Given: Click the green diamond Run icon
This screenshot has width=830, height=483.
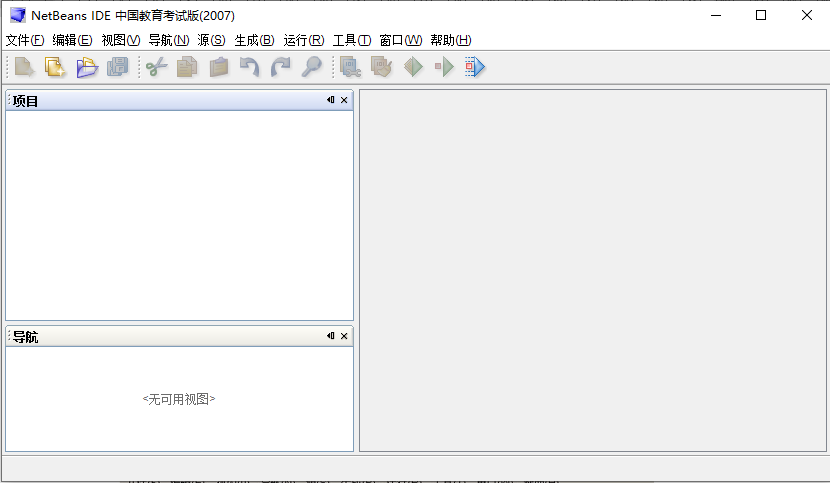Looking at the screenshot, I should click(413, 67).
